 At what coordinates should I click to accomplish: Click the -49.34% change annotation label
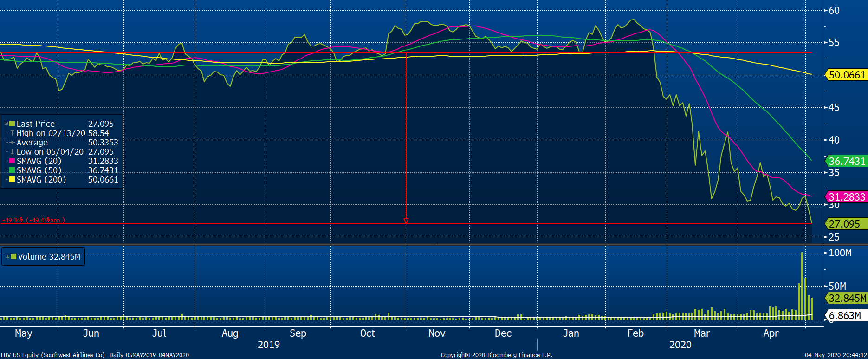click(33, 220)
